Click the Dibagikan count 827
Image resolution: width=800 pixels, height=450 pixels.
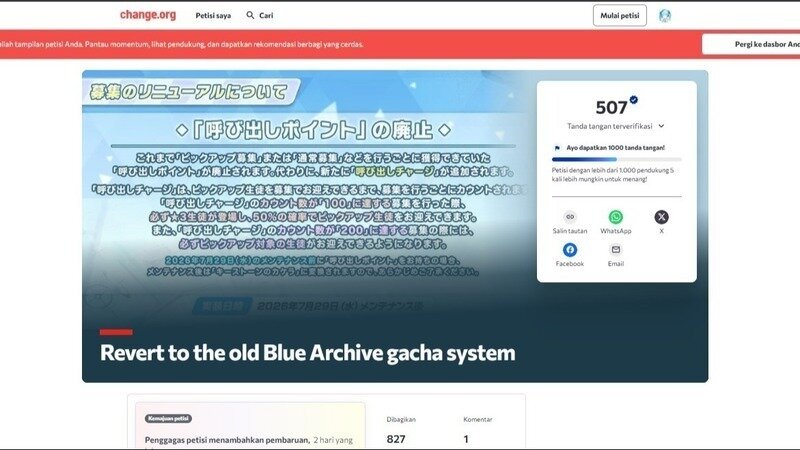[x=396, y=439]
